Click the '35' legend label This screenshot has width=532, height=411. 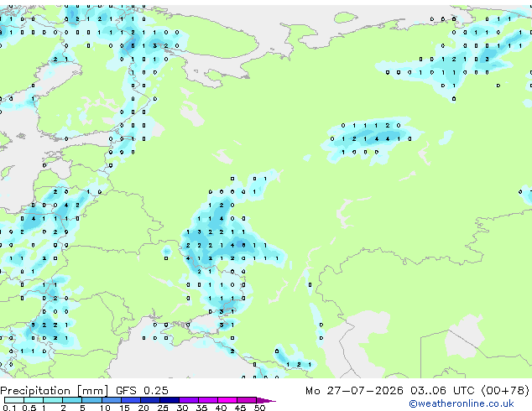click(x=201, y=408)
